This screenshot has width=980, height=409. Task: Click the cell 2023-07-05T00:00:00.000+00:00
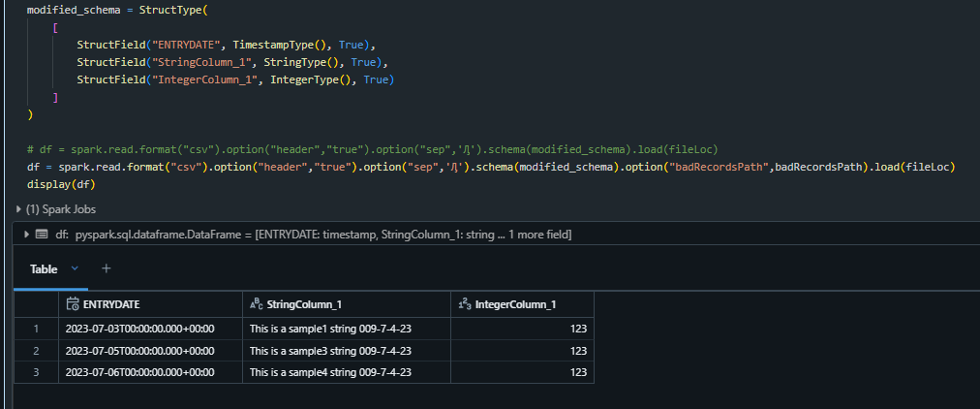[x=150, y=350]
